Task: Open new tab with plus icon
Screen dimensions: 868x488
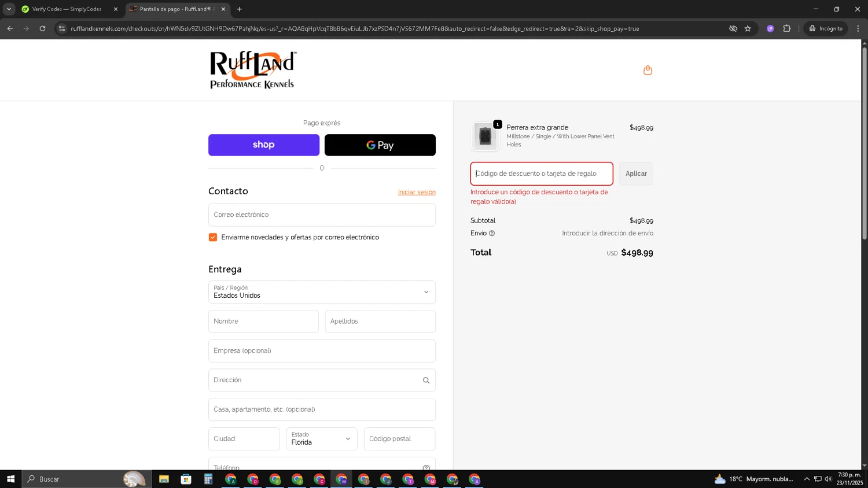Action: 240,9
